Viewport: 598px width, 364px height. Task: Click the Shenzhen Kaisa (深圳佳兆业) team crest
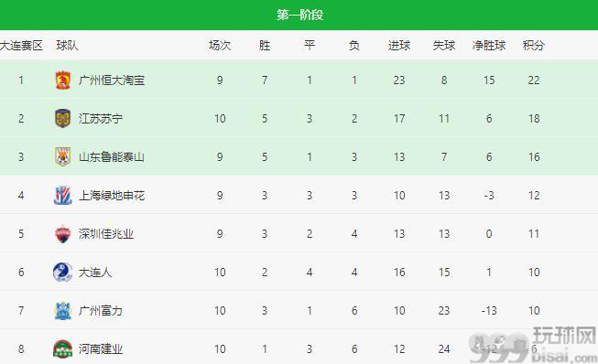pyautogui.click(x=63, y=234)
